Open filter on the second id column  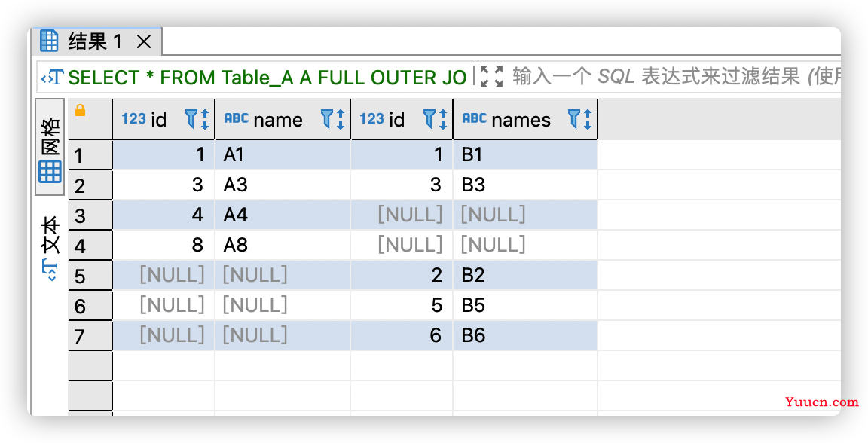point(429,118)
